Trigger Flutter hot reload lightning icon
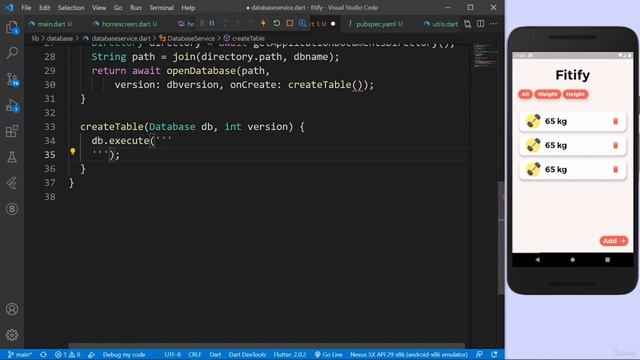The height and width of the screenshot is (360, 640). click(x=263, y=24)
